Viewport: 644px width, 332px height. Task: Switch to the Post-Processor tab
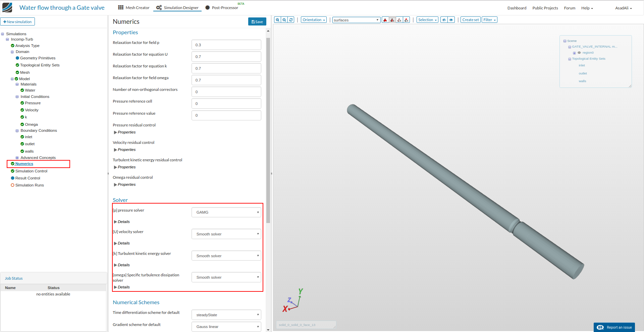pyautogui.click(x=222, y=8)
